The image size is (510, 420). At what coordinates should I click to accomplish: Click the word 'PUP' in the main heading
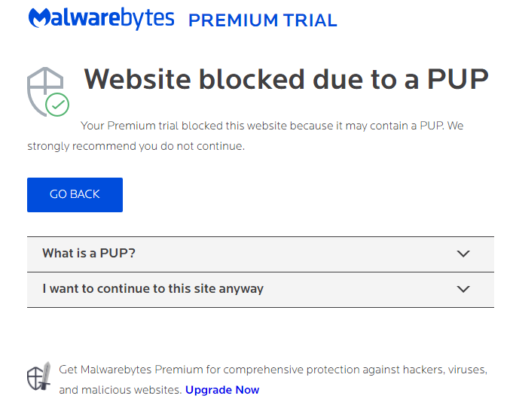[457, 79]
